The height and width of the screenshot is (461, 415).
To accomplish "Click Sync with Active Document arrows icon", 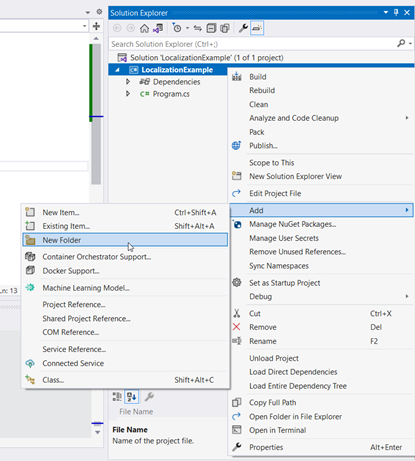I will click(198, 28).
